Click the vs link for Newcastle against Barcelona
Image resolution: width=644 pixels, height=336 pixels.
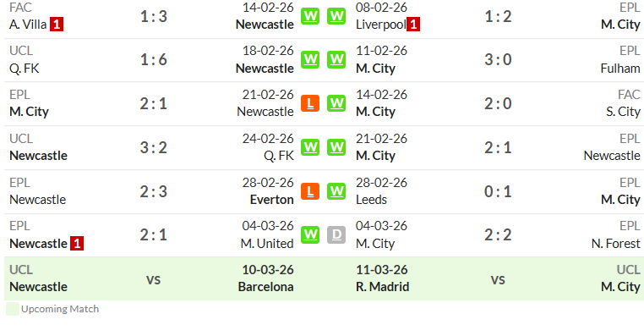[154, 280]
